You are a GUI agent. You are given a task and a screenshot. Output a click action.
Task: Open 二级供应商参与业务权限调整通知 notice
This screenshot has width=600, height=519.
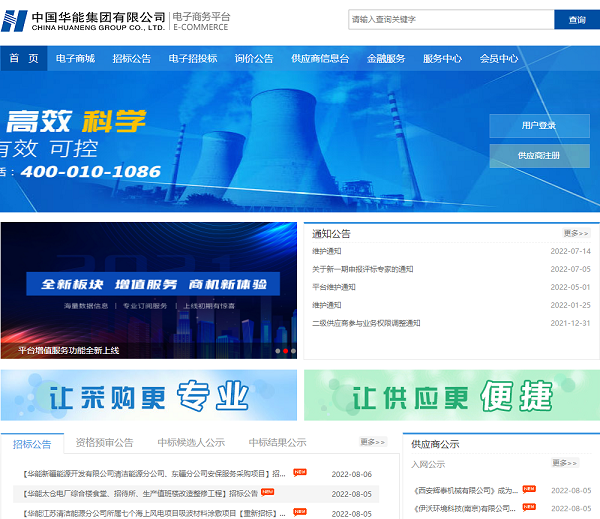pos(366,323)
